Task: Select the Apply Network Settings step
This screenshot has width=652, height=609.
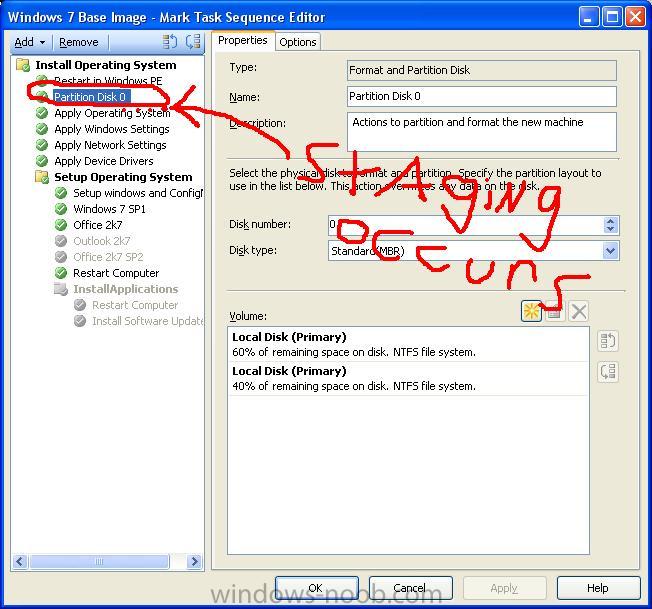Action: tap(110, 145)
